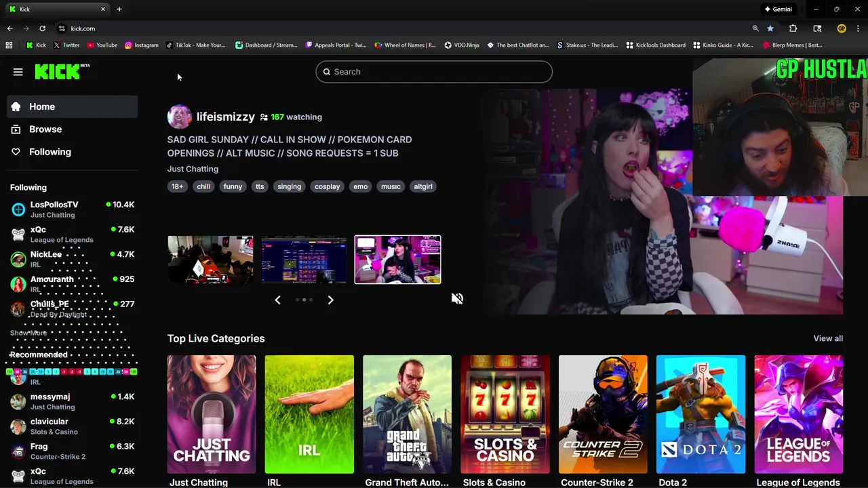Select the 18+ tag
Image resolution: width=868 pixels, height=488 pixels.
177,186
